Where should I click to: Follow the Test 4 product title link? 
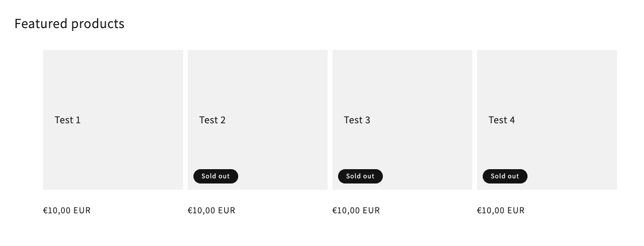coord(502,120)
